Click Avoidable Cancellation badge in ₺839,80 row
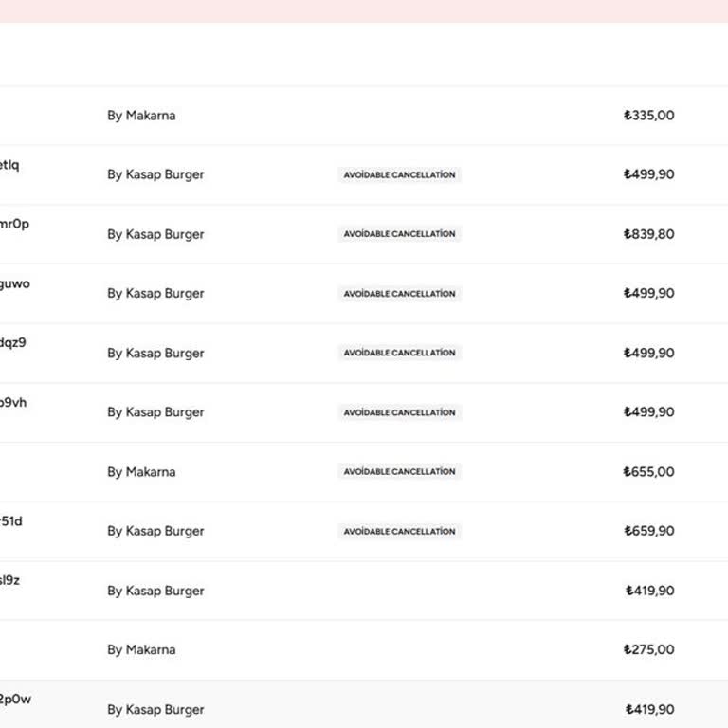 [x=399, y=234]
